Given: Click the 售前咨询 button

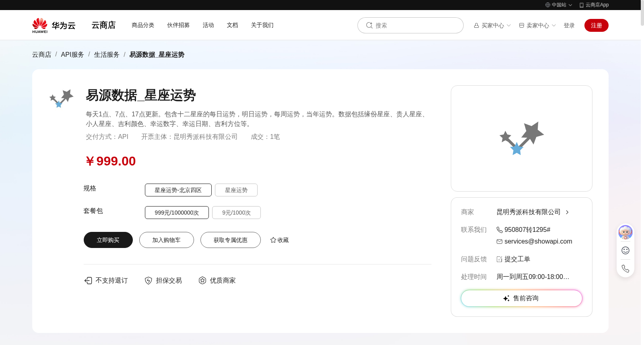Looking at the screenshot, I should (x=522, y=298).
